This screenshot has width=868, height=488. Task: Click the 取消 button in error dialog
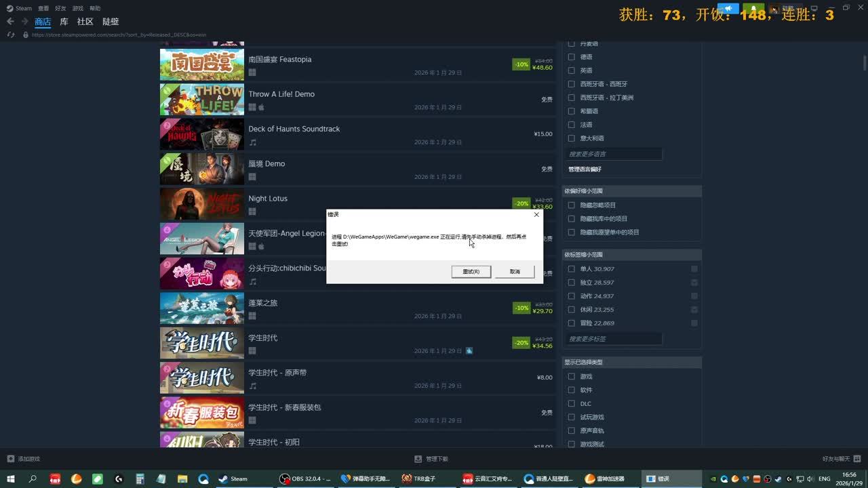coord(515,272)
